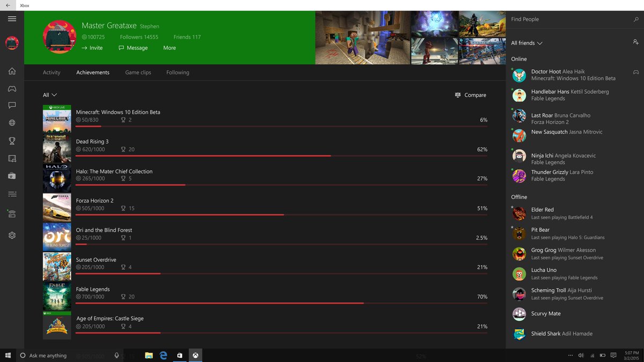Click the Invite button

pyautogui.click(x=92, y=48)
